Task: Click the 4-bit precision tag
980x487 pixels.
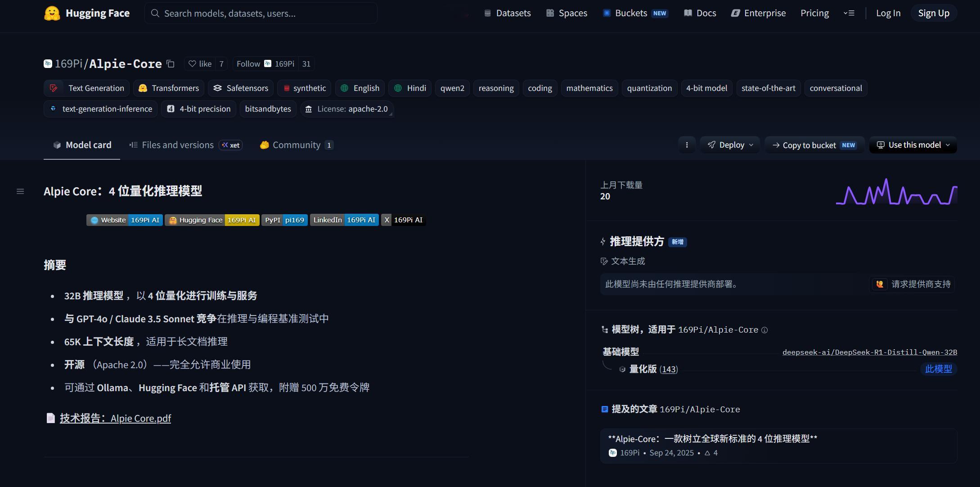Action: (198, 109)
